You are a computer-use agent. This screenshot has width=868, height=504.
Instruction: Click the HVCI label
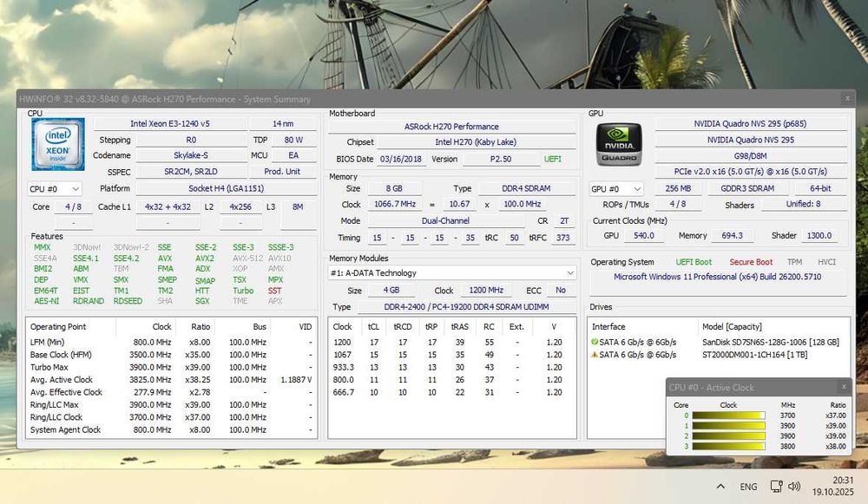827,262
